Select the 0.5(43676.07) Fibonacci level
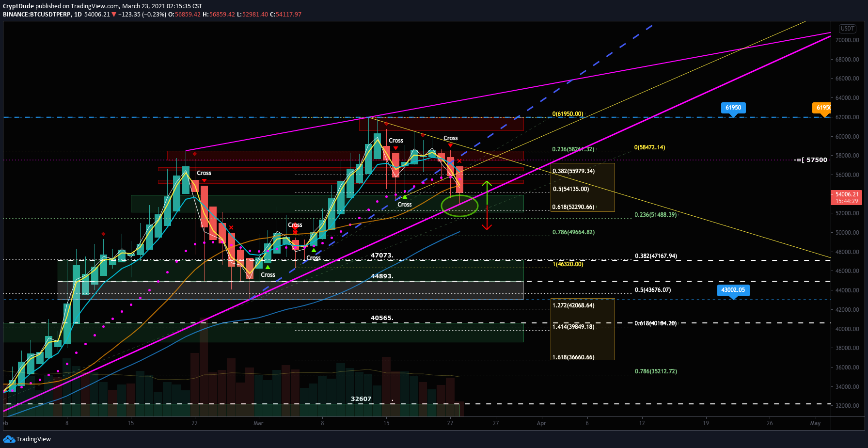This screenshot has width=868, height=448. pyautogui.click(x=653, y=290)
